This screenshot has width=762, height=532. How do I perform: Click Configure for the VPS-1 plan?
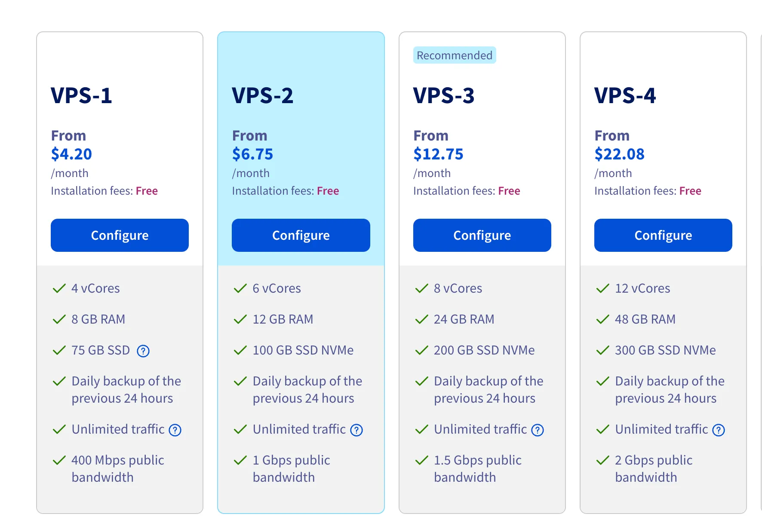120,235
